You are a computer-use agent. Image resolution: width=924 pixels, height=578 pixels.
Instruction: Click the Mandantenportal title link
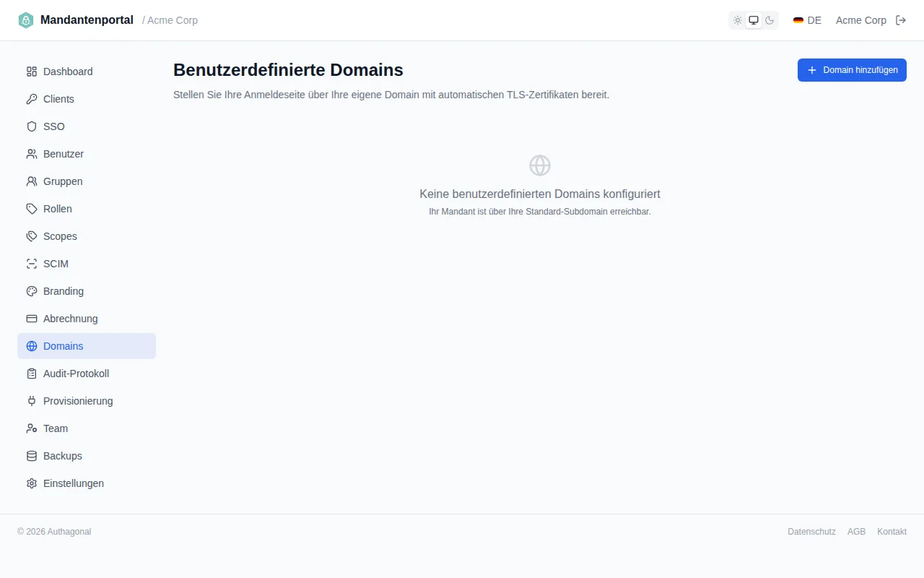click(87, 20)
